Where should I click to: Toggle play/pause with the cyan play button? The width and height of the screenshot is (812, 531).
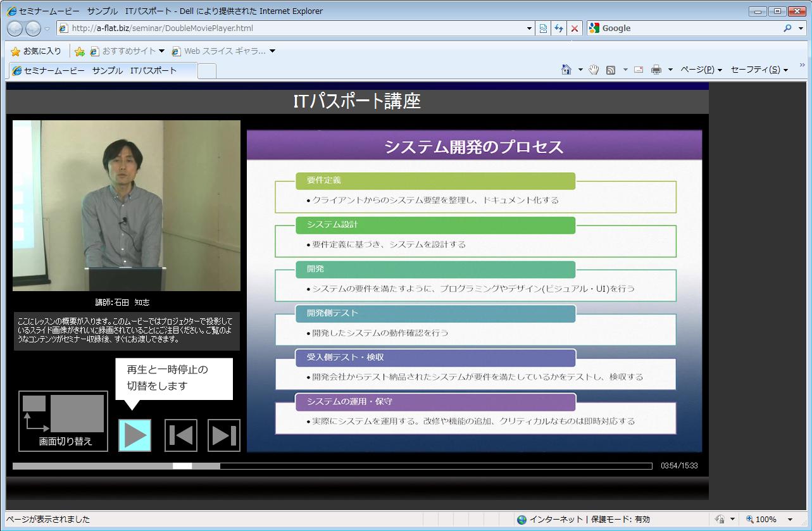pos(135,435)
